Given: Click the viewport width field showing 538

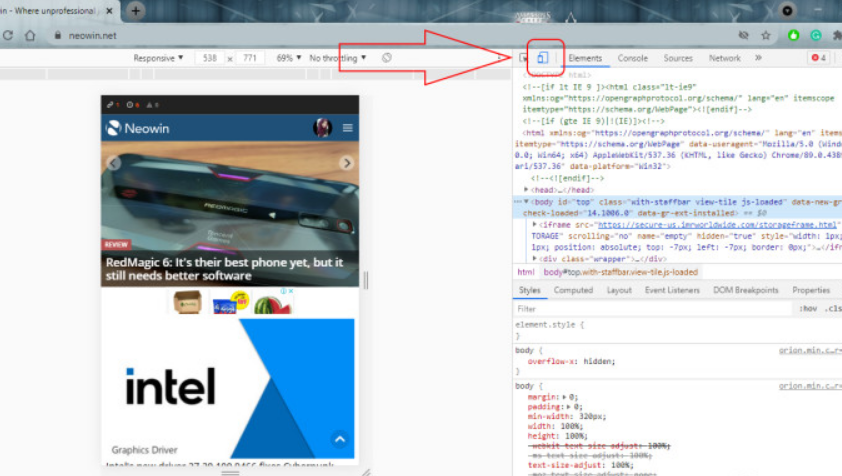Looking at the screenshot, I should [x=210, y=57].
